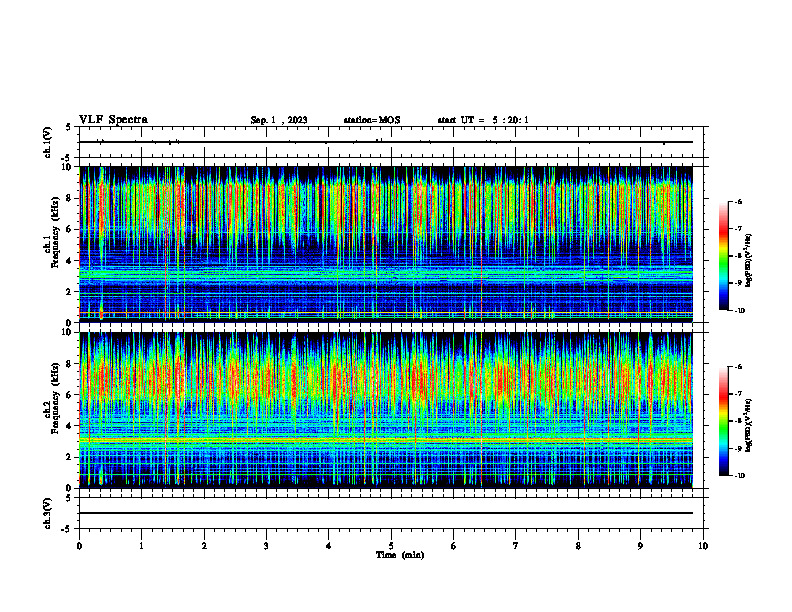Viewport: 792px width, 612px height.
Task: Click time axis tick label '10'
Action: 703,546
